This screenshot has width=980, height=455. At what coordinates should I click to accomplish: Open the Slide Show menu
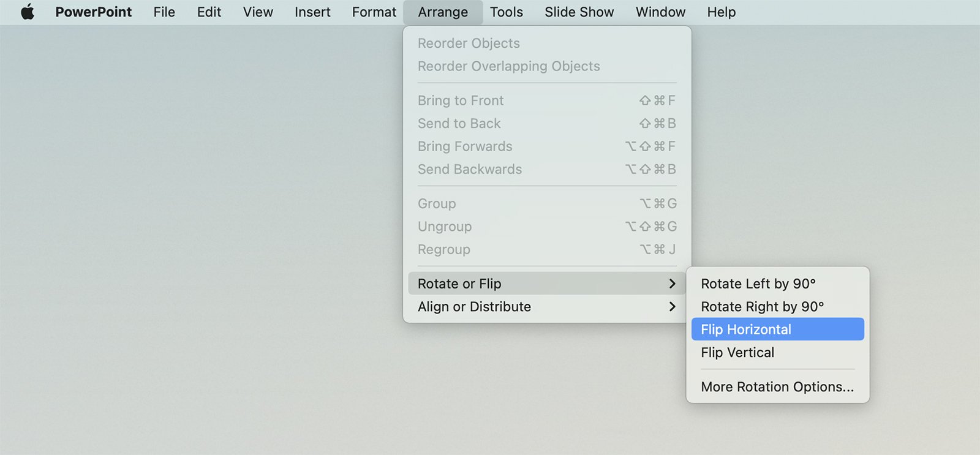[579, 12]
